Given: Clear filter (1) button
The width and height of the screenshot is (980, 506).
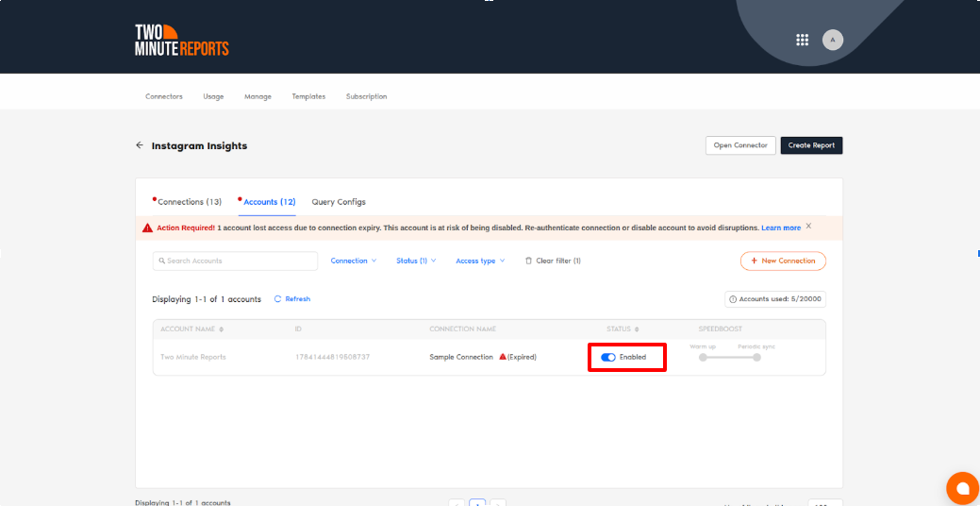Looking at the screenshot, I should pos(553,261).
